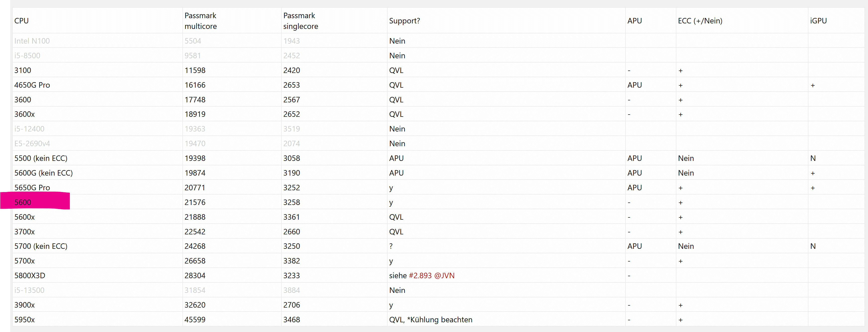Click the 5800X3D CPU cell
The height and width of the screenshot is (332, 868).
coord(30,275)
